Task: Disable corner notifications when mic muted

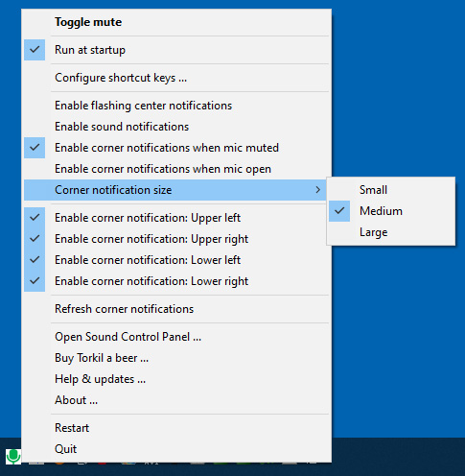Action: pos(176,148)
